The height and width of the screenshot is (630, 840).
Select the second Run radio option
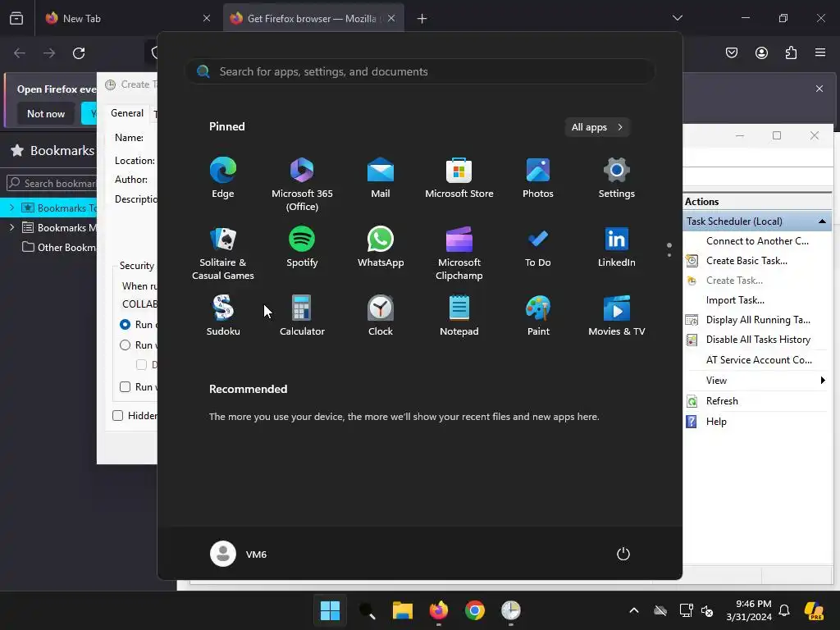pos(125,345)
